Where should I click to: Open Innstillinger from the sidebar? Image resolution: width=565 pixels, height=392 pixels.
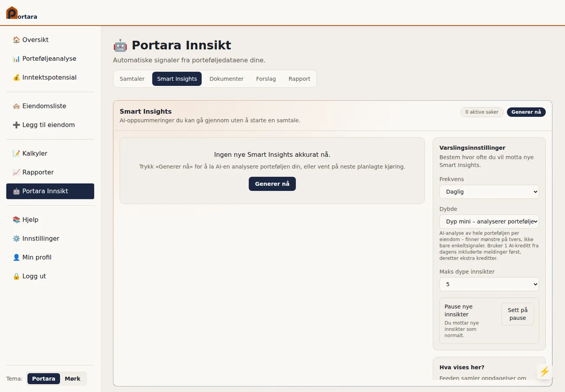[x=50, y=238]
